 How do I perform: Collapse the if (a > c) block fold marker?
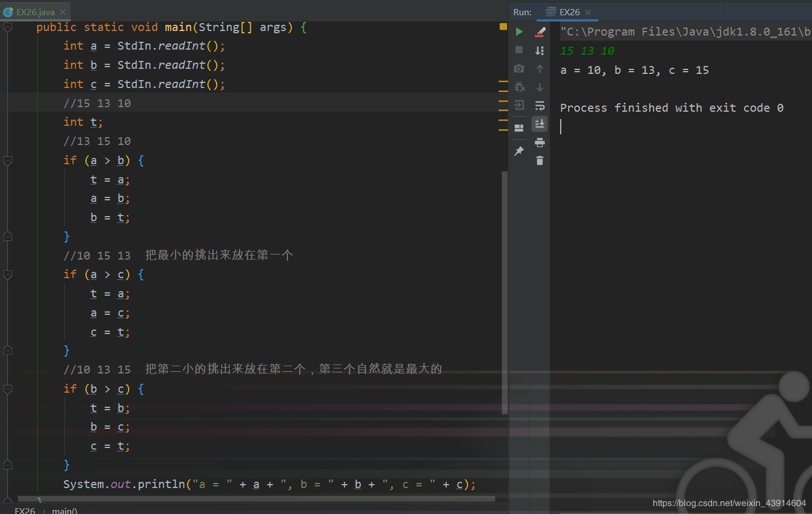[x=8, y=275]
